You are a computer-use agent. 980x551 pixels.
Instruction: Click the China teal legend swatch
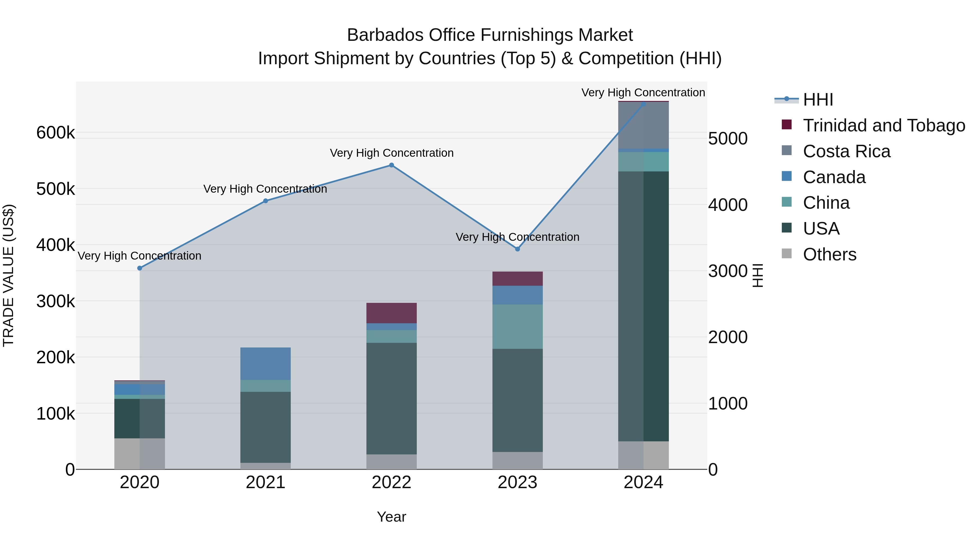tap(786, 202)
